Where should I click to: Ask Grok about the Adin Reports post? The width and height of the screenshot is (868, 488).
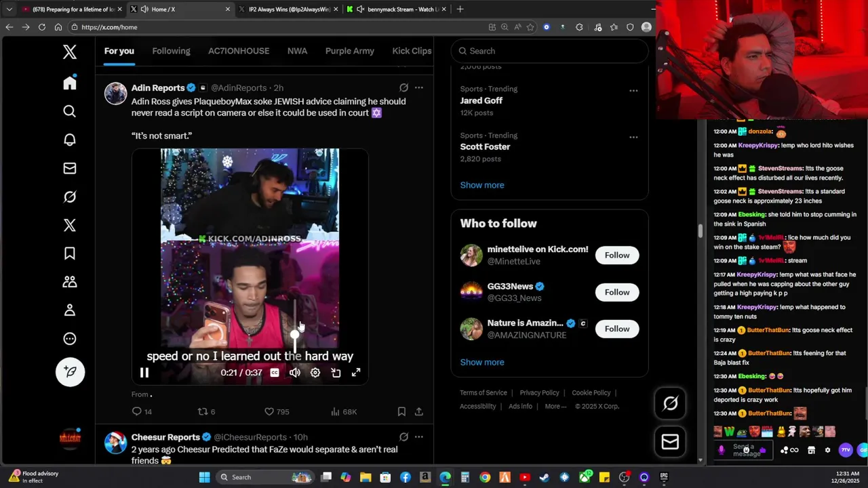point(403,87)
